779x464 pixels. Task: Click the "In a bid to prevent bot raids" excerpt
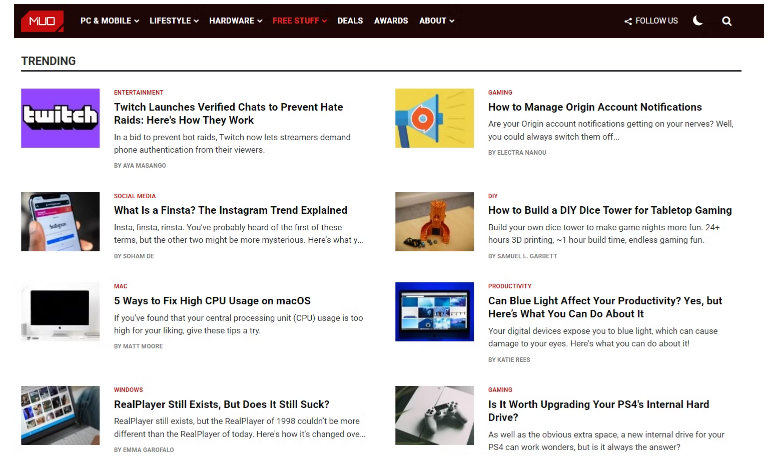point(232,144)
